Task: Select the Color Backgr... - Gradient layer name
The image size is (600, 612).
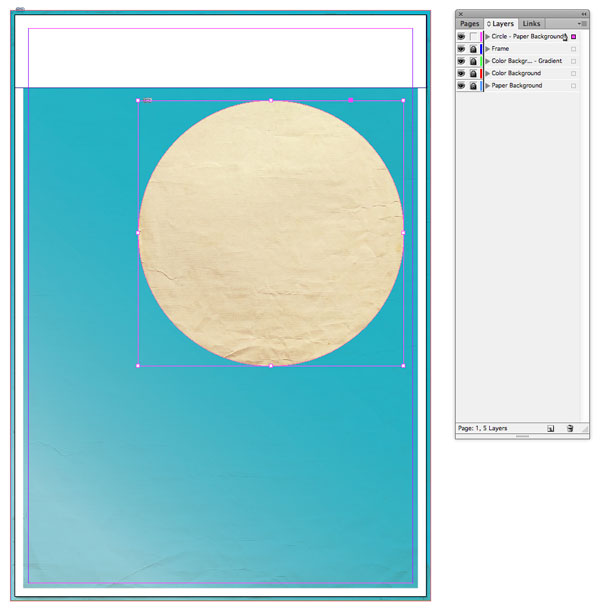Action: pos(527,61)
